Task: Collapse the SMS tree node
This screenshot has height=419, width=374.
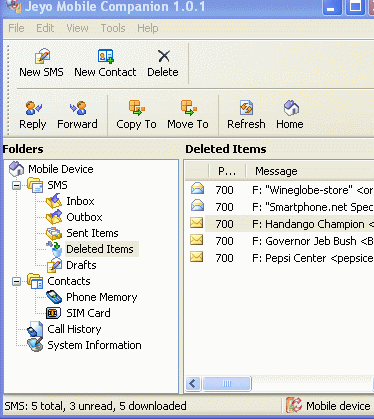Action: pyautogui.click(x=16, y=185)
